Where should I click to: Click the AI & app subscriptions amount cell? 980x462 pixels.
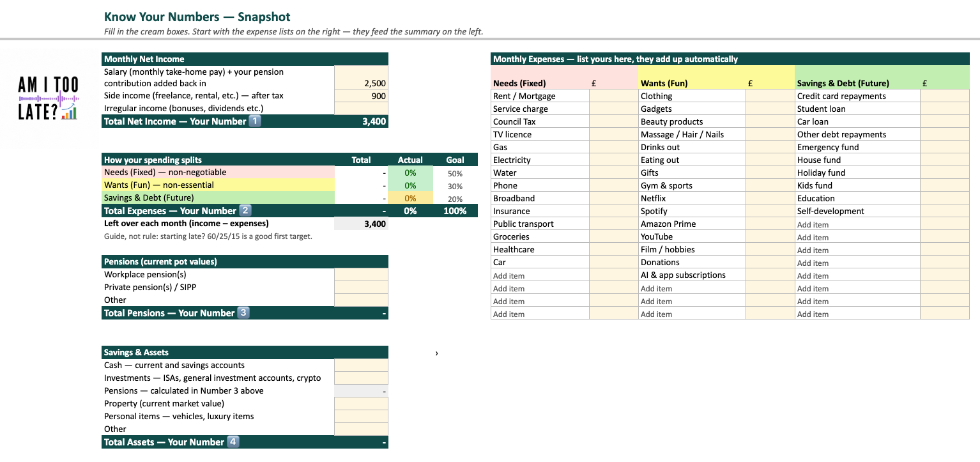(x=770, y=275)
